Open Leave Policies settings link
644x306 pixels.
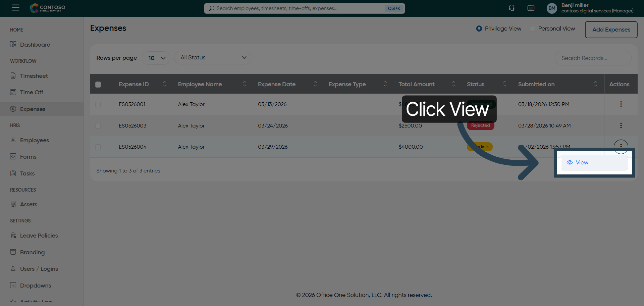[39, 236]
